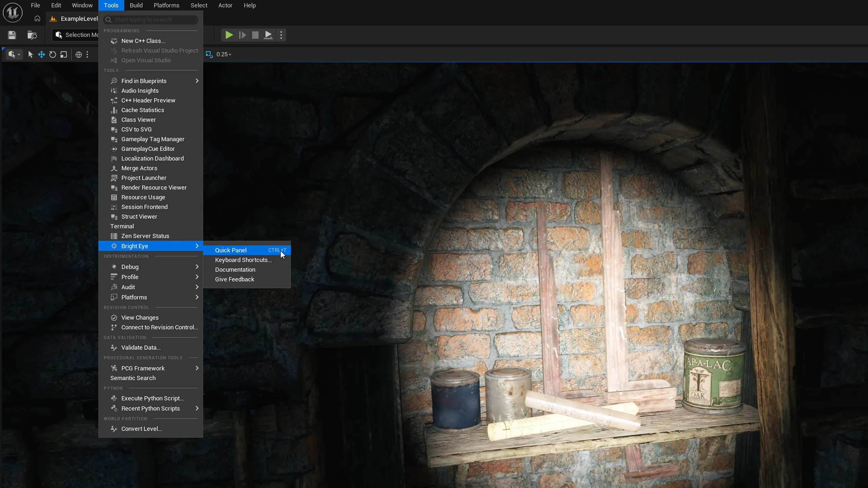This screenshot has height=488, width=868.
Task: Open the Edit menu
Action: point(56,5)
